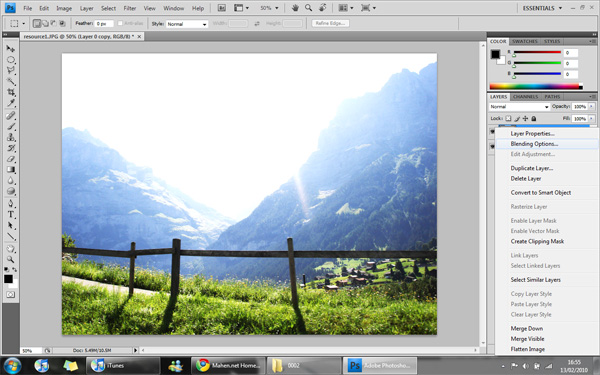Select the Crop tool
This screenshot has height=375, width=600.
(11, 92)
